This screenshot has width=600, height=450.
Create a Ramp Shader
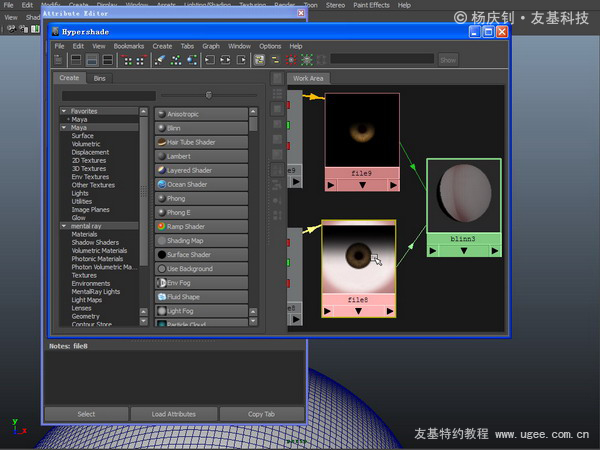pyautogui.click(x=202, y=227)
